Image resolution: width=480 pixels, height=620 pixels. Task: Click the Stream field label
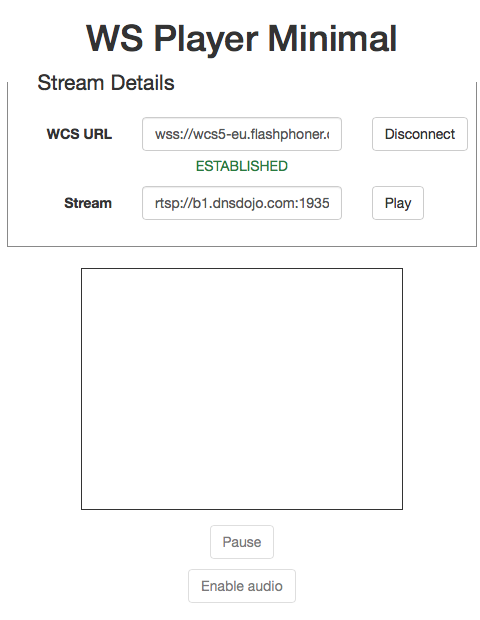(x=88, y=203)
